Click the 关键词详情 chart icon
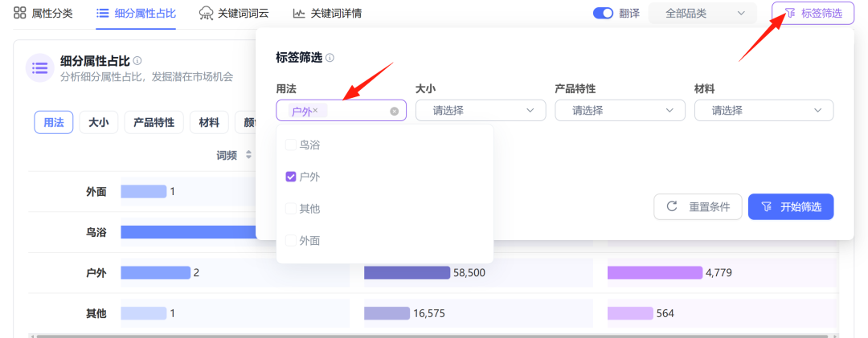This screenshot has height=338, width=868. click(299, 14)
